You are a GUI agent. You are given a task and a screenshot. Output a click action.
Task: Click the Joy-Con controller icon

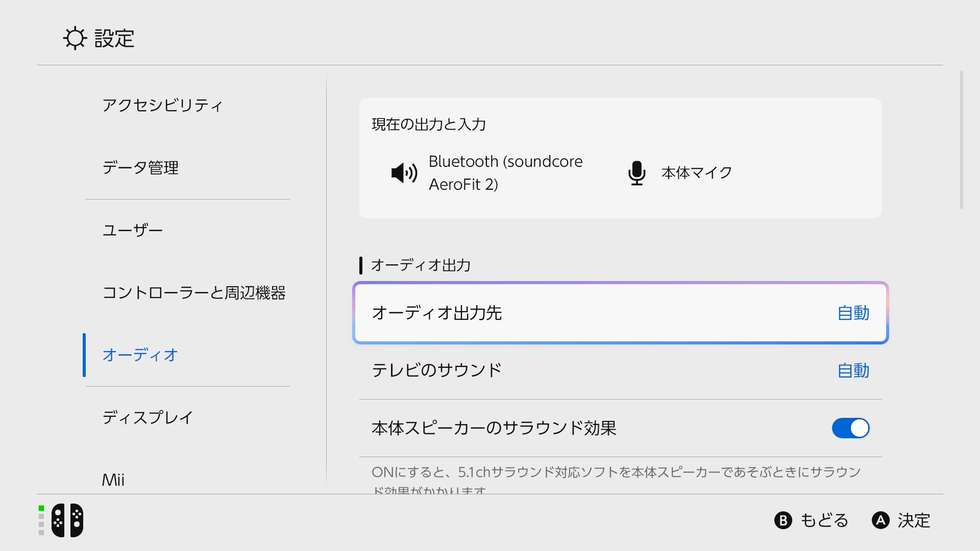[67, 520]
